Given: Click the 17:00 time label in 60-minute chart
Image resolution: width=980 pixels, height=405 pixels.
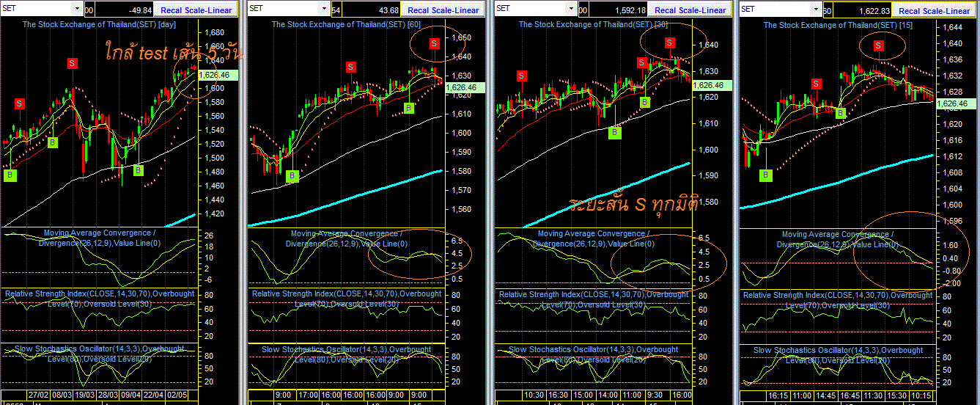Looking at the screenshot, I should click(x=308, y=395).
